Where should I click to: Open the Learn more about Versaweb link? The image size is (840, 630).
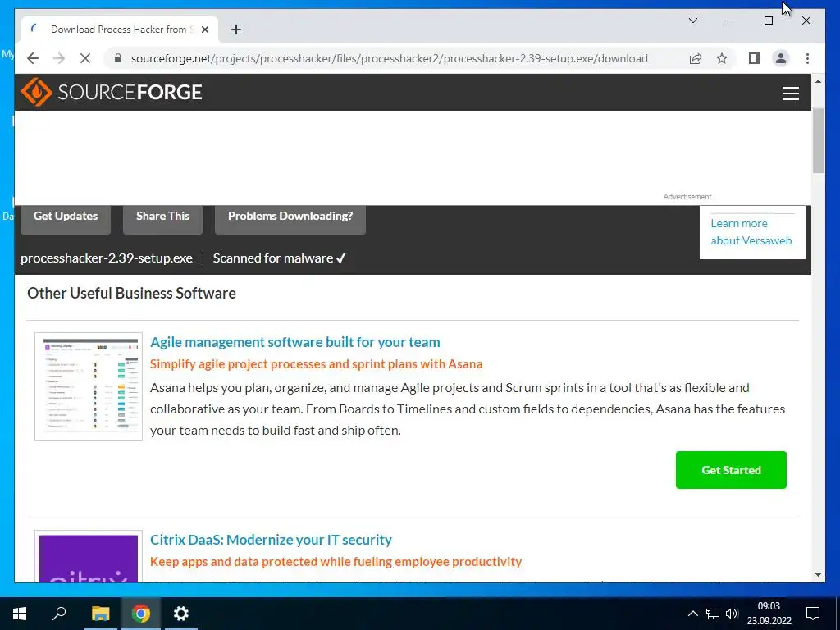click(x=751, y=232)
